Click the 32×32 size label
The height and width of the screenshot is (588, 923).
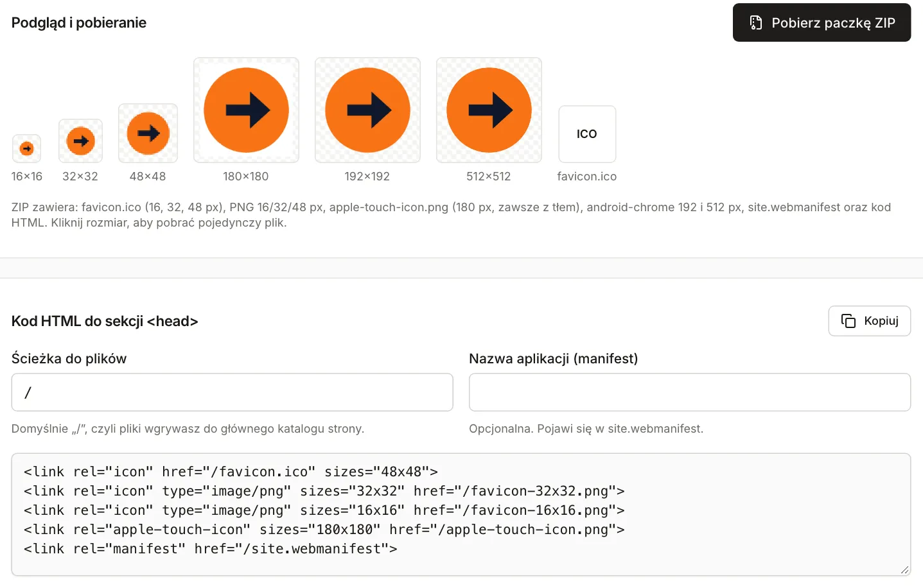[80, 177]
